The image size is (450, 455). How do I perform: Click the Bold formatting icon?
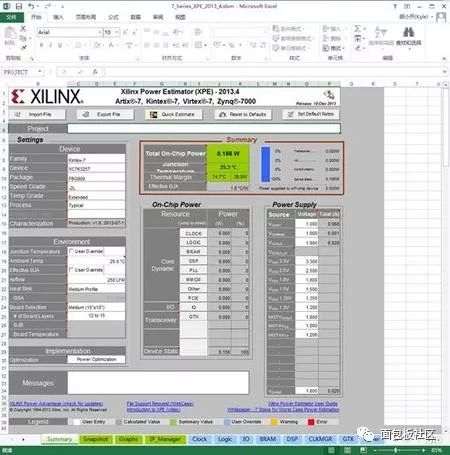pos(41,45)
